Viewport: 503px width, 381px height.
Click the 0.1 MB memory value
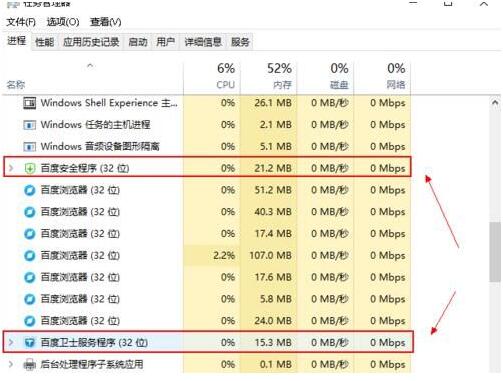(x=276, y=364)
